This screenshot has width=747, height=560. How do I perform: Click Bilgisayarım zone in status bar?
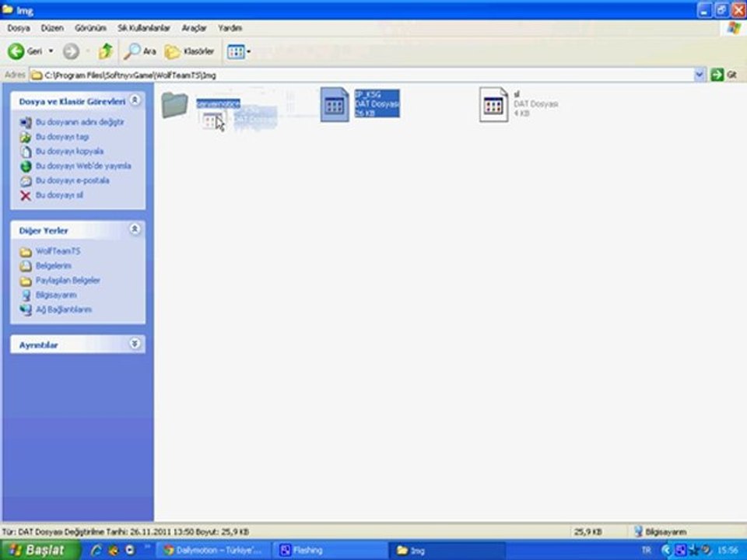coord(661,531)
